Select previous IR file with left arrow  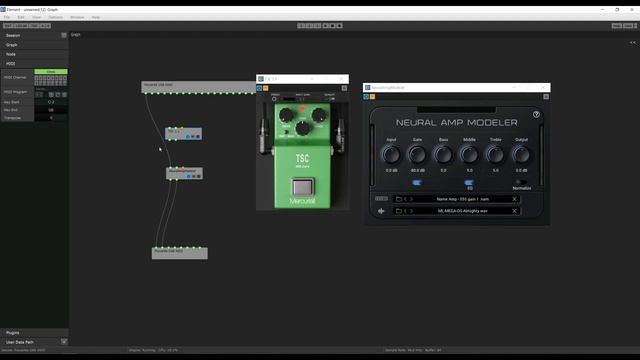[x=406, y=211]
